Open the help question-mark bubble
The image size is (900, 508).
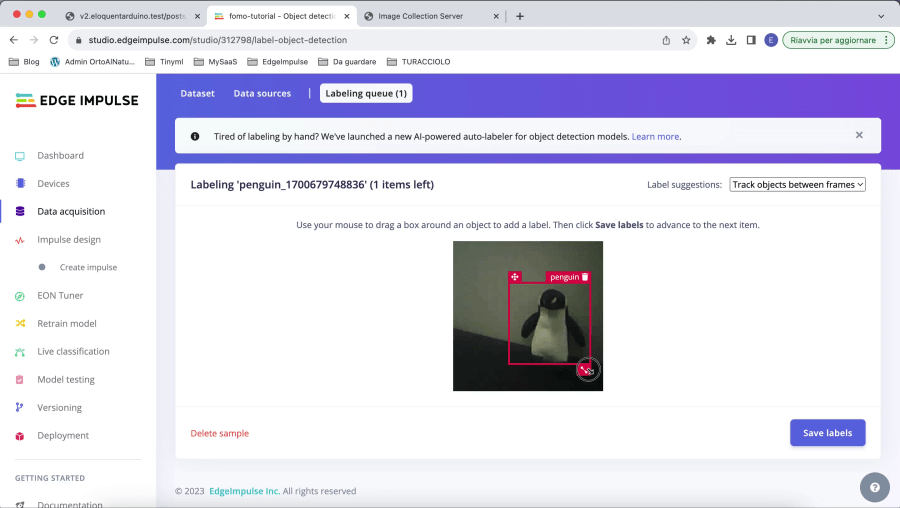click(874, 487)
